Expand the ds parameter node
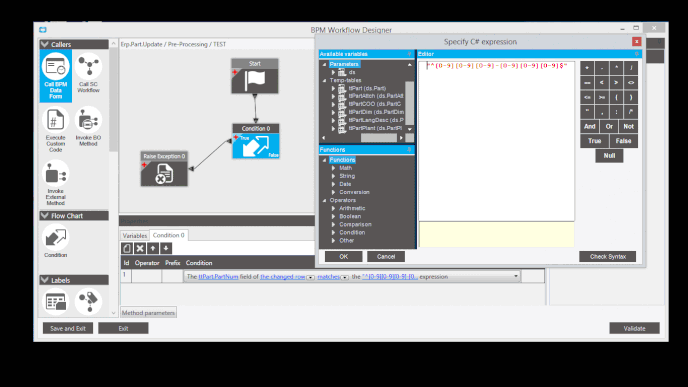Image resolution: width=688 pixels, height=387 pixels. [x=333, y=72]
